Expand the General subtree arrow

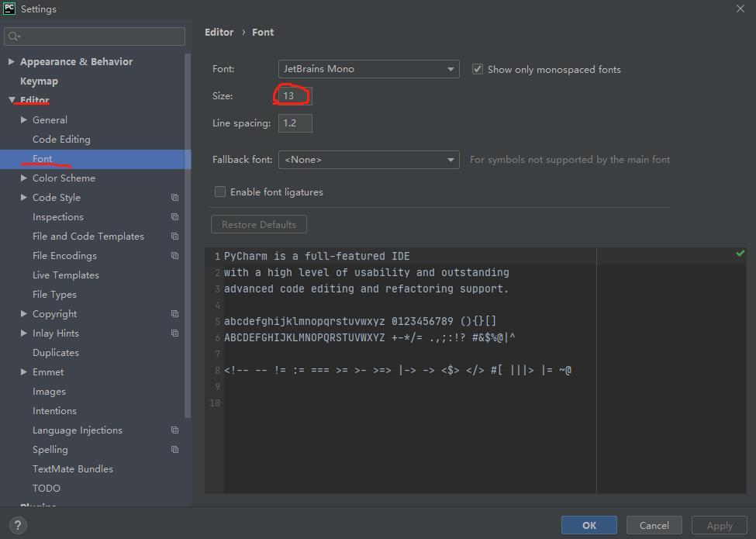23,119
